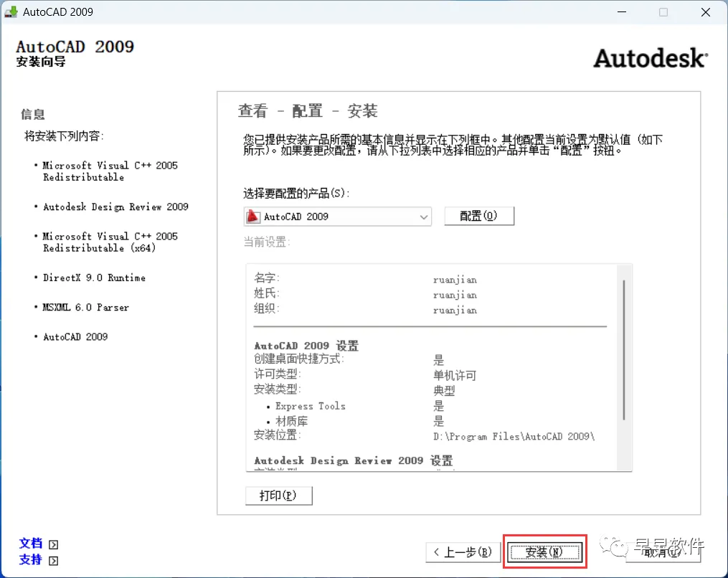Click the arrow icon beside 文档
This screenshot has width=728, height=578.
[x=53, y=544]
